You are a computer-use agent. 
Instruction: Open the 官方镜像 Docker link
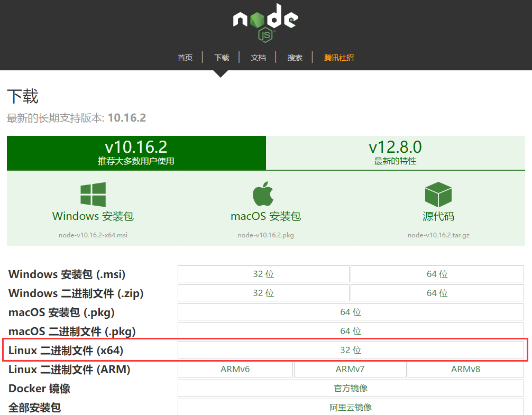351,388
